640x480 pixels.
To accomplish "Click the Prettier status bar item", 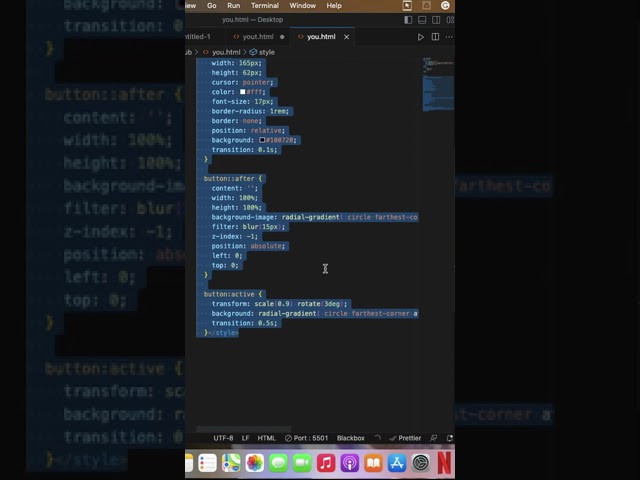I will [x=405, y=438].
